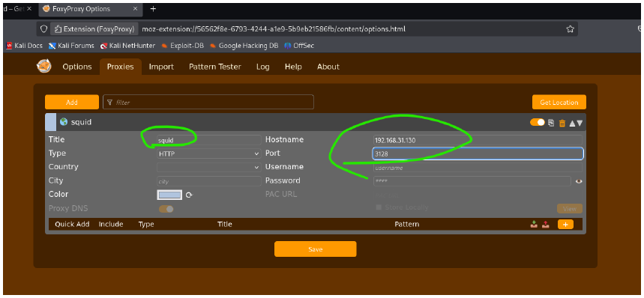Open the Color swatch picker
The width and height of the screenshot is (644, 298).
pyautogui.click(x=169, y=195)
